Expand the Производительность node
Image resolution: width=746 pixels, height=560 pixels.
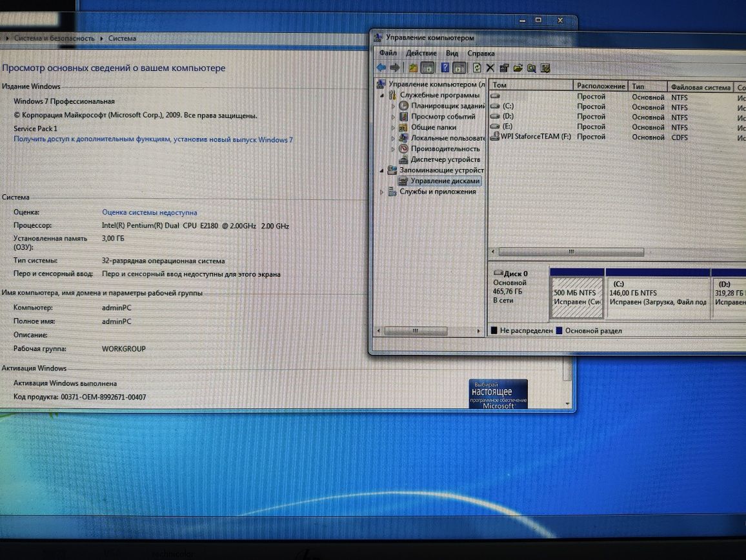click(x=393, y=149)
